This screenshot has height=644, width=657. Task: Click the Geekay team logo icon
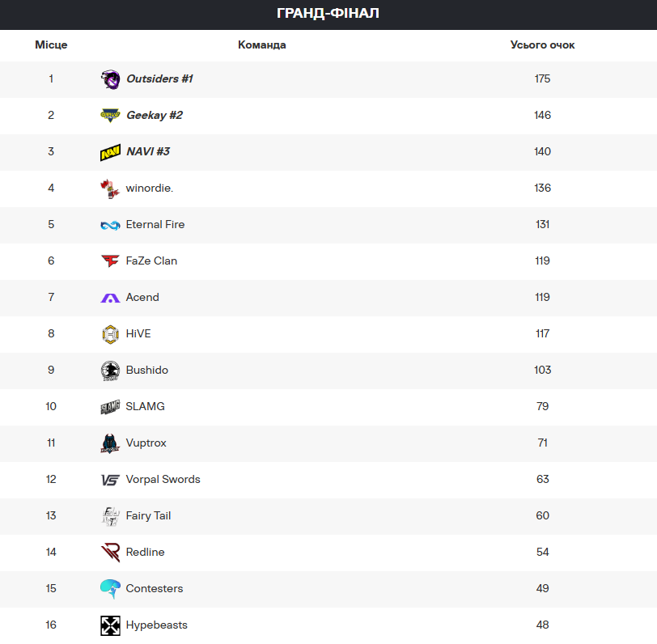110,115
